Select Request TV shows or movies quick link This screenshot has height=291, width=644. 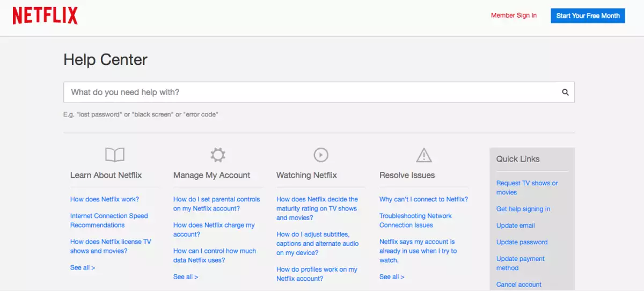click(526, 187)
